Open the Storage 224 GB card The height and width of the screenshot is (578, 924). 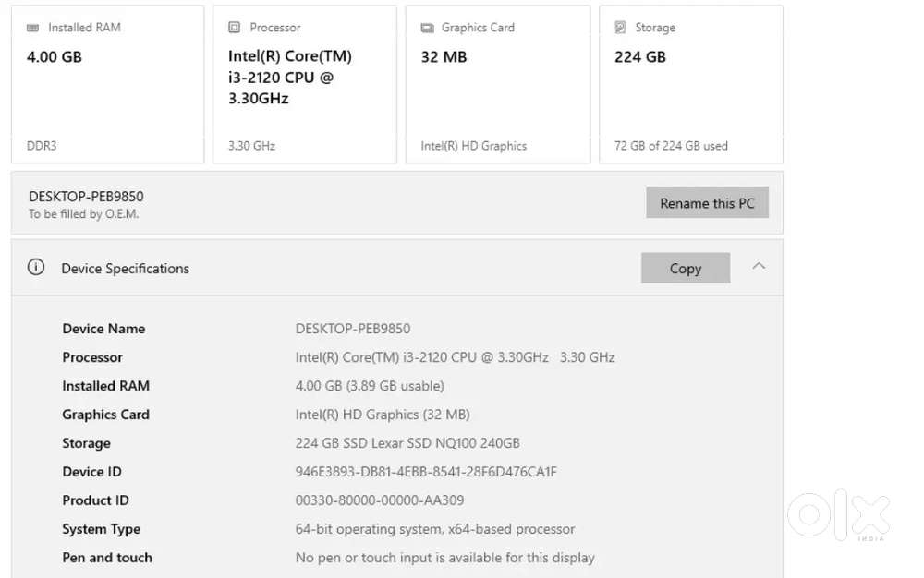(691, 84)
